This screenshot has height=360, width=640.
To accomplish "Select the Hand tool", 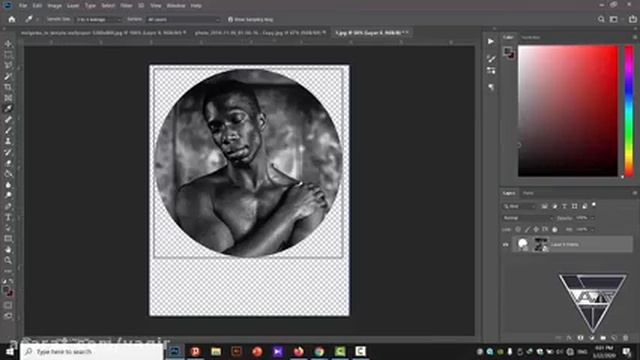I will tap(8, 249).
